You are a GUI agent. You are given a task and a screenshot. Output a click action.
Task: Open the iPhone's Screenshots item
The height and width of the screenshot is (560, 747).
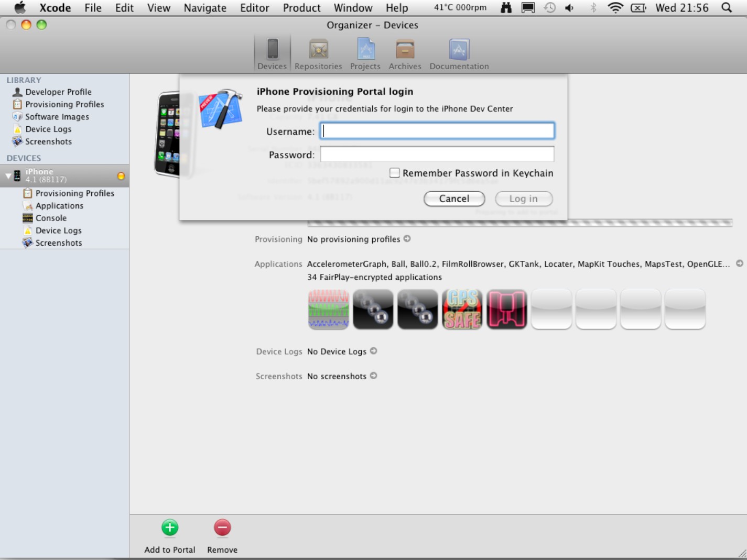(x=59, y=243)
